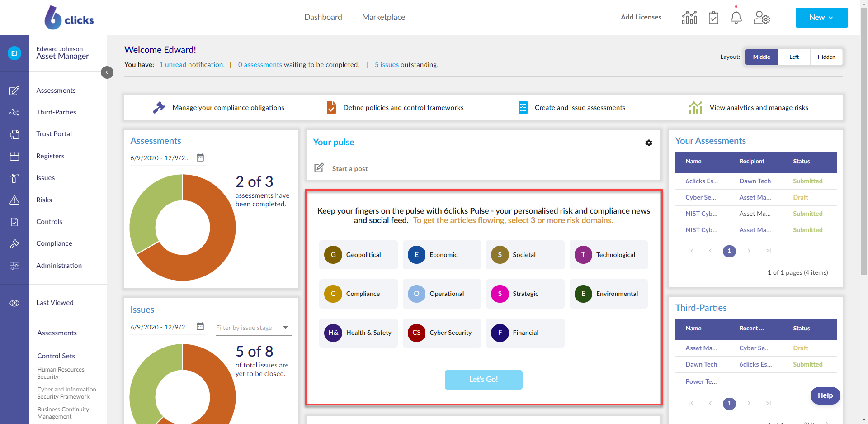The width and height of the screenshot is (868, 424).
Task: Click the 6clicks logo
Action: point(69,18)
